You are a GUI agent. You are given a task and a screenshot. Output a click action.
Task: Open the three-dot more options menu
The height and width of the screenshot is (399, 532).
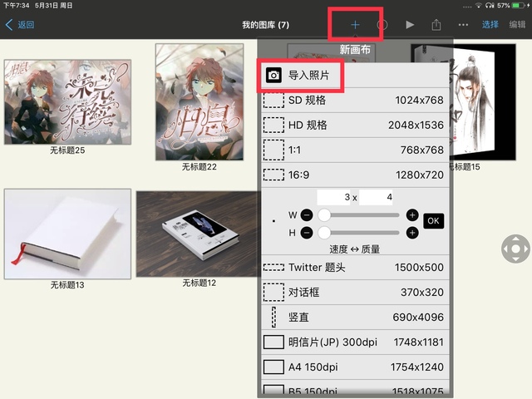463,25
